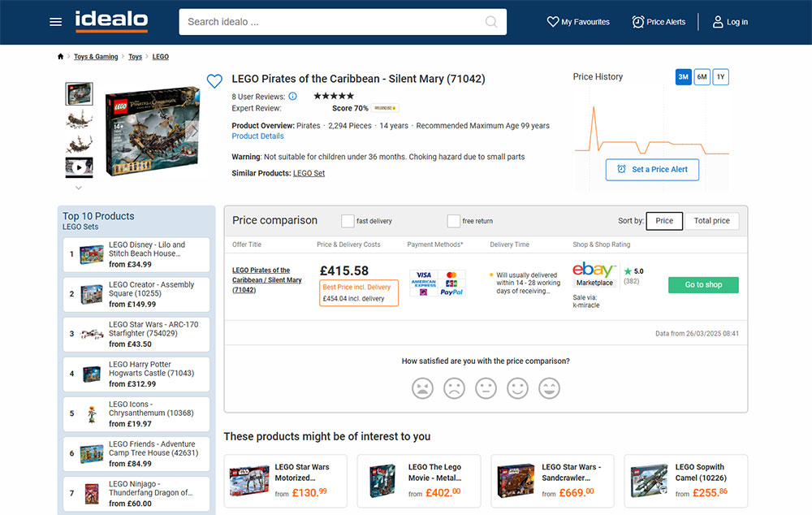Select the first boxed-set thumbnail
Viewport: 812px width, 515px height.
[x=80, y=93]
